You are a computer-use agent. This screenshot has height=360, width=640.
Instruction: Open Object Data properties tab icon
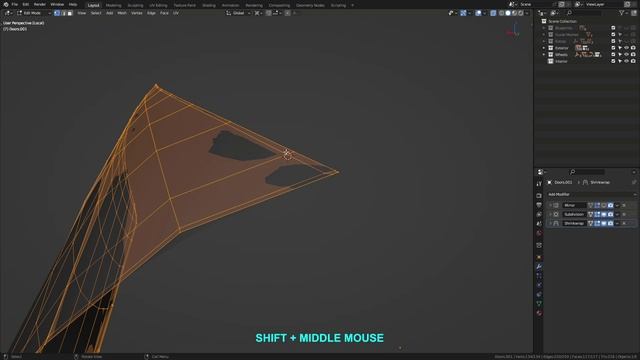539,304
